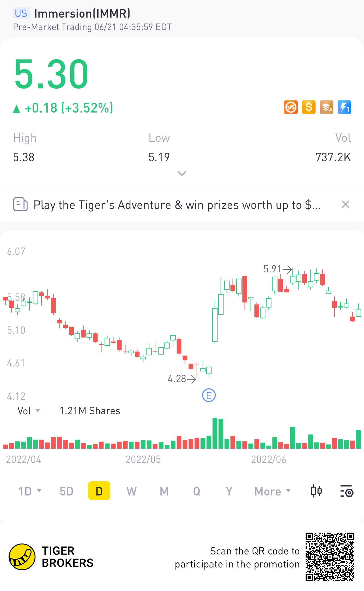Viewport: 364px width, 591px height.
Task: Tap the yellow dollar sign badge icon
Action: [309, 107]
